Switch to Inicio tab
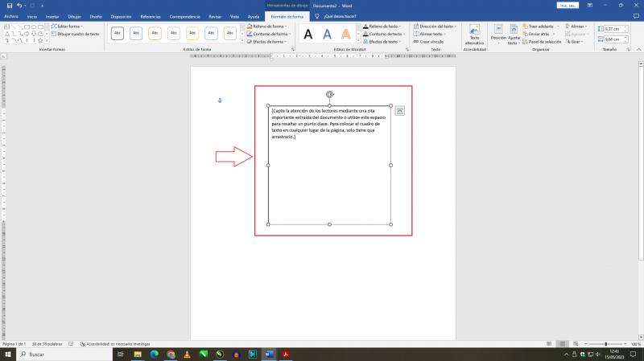The height and width of the screenshot is (361, 644). point(31,17)
